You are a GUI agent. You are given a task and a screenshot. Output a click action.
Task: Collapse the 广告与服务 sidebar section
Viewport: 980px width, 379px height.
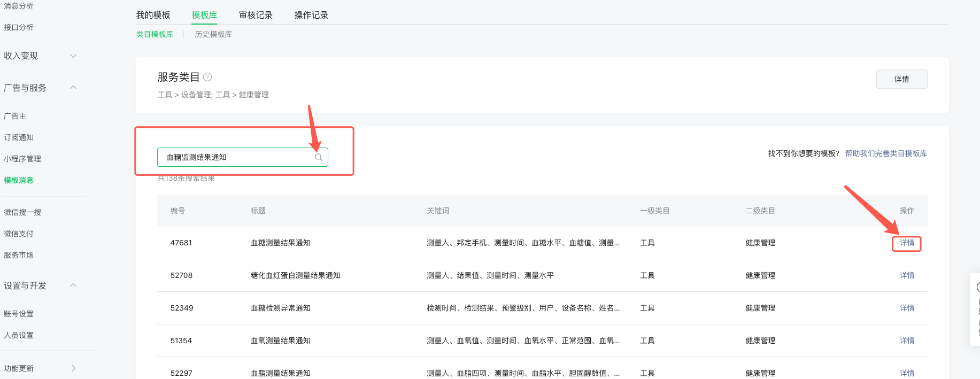[73, 88]
